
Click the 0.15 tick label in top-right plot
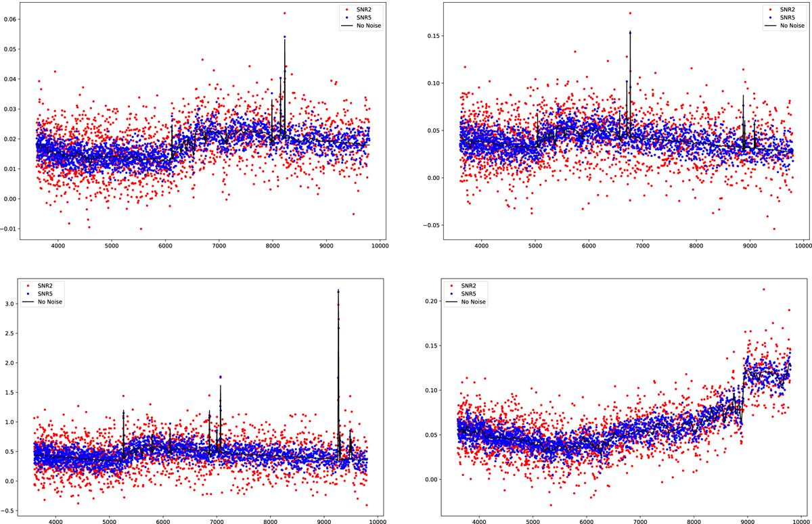[x=432, y=36]
